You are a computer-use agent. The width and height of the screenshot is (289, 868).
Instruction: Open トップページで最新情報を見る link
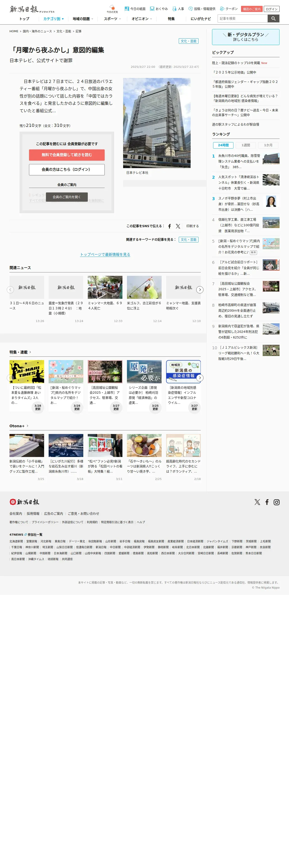[x=105, y=254]
